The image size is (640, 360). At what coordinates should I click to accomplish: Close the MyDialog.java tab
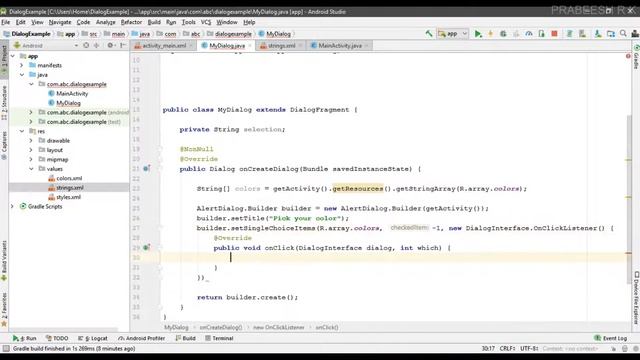tap(250, 46)
